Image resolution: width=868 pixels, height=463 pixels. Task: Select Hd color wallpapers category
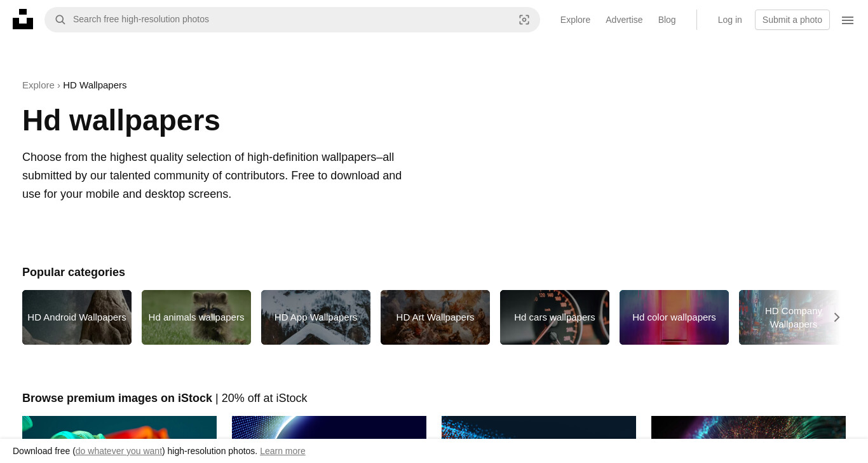coord(674,317)
